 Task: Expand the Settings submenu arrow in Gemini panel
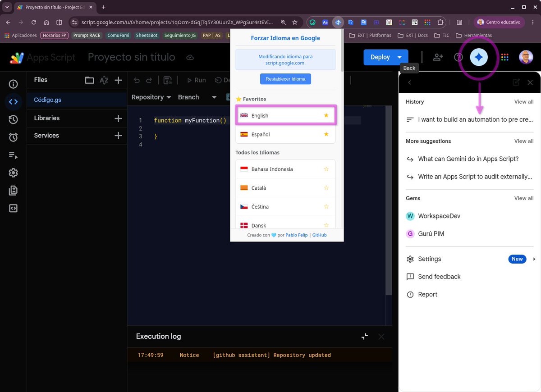[x=534, y=259]
